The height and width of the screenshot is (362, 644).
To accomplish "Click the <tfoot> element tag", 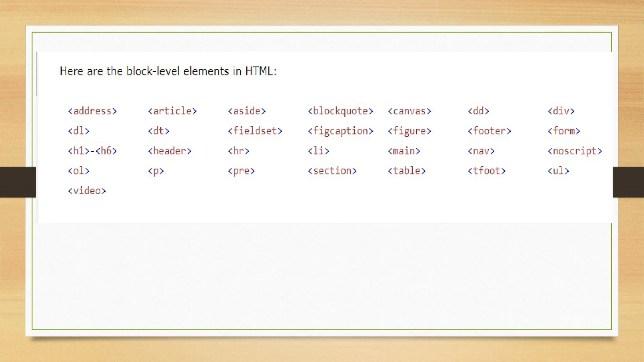I will pyautogui.click(x=486, y=171).
